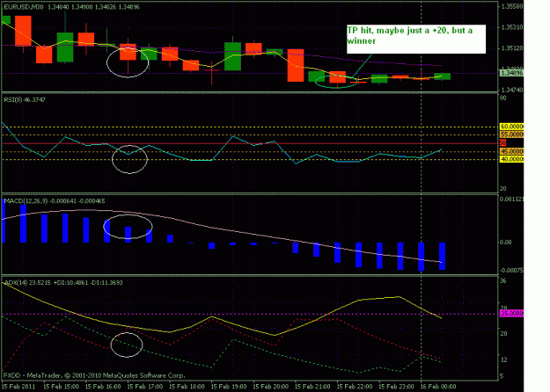Viewport: 550px width, 392px height.
Task: Click the '15 Feb 23:00' time label
Action: pos(396,387)
